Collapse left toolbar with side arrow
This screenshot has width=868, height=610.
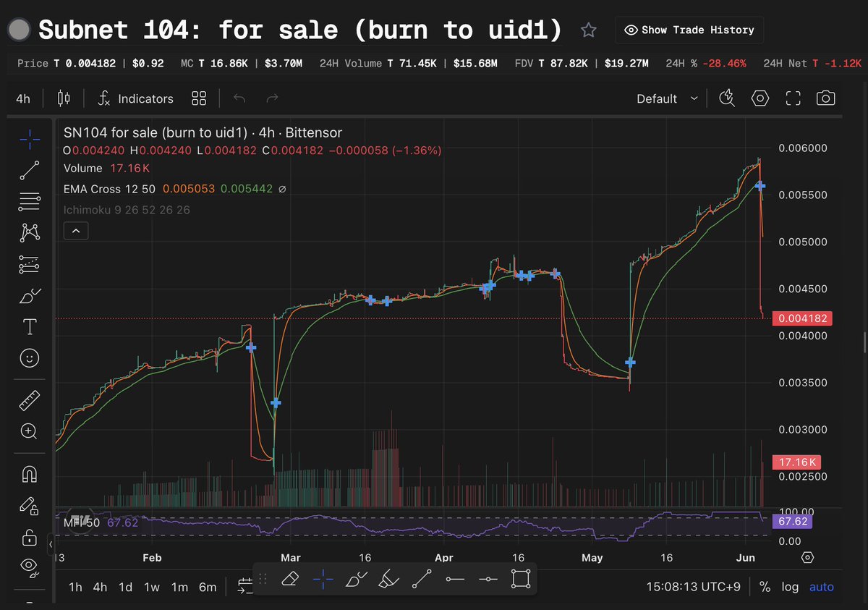tap(51, 543)
